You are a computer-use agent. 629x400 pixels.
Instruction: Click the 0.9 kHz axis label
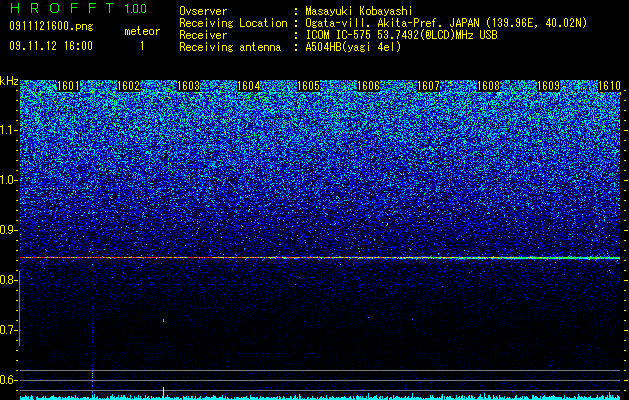tap(9, 230)
